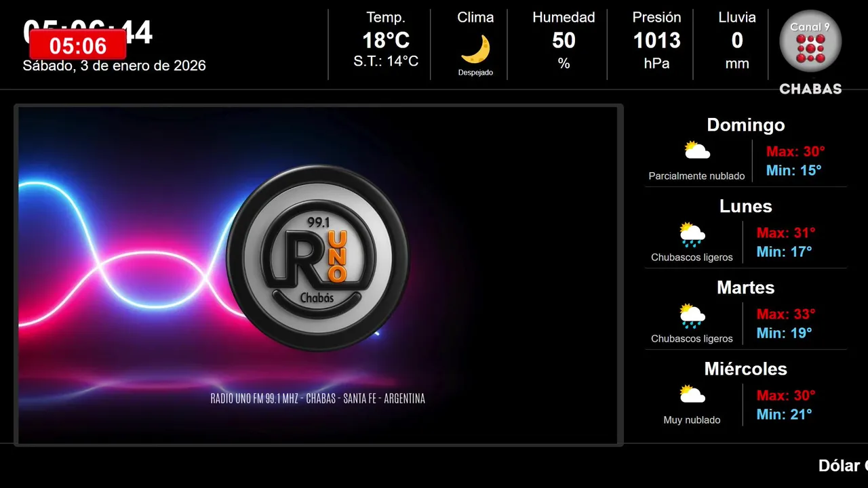Click the Domingo forecast heading
The width and height of the screenshot is (868, 488).
click(x=746, y=125)
